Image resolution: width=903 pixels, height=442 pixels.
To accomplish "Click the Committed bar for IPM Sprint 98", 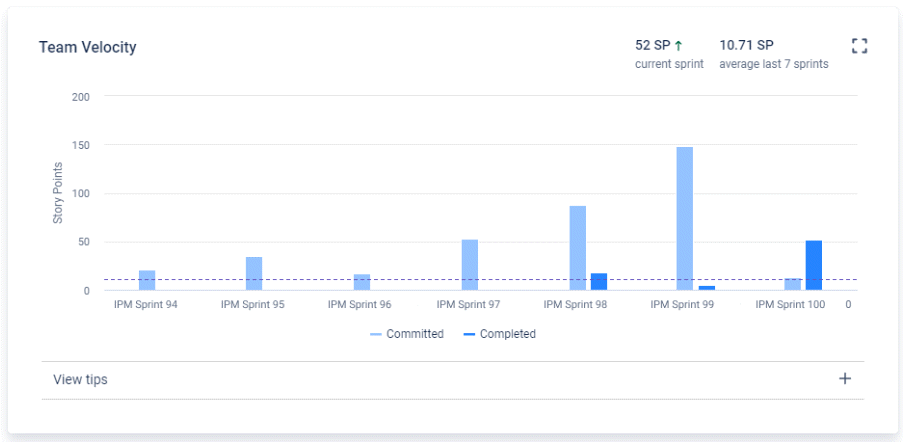I will tap(578, 248).
